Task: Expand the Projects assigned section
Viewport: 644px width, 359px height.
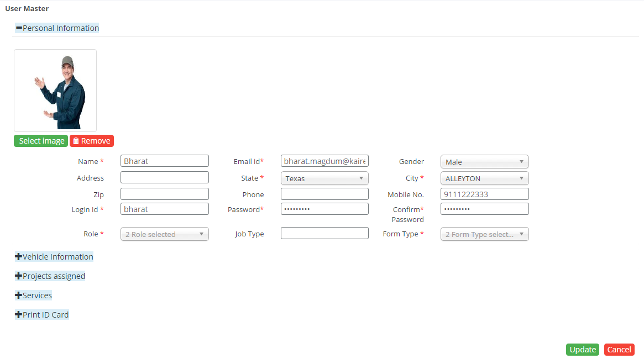Action: point(50,276)
